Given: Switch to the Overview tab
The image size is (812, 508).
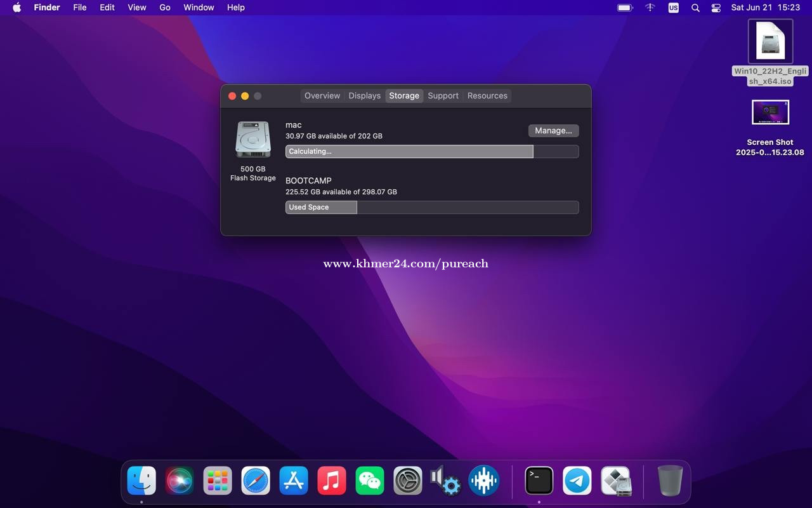Looking at the screenshot, I should pos(322,96).
